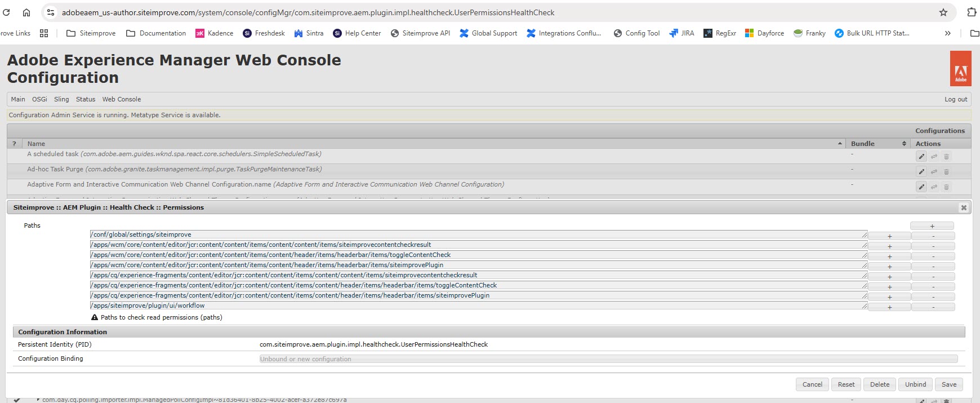Click the trash icon for 'A scheduled task' row
980x403 pixels.
[x=946, y=156]
